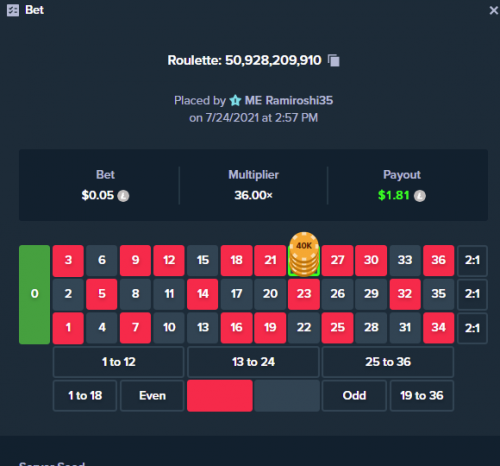Close the Bet dialog
The width and height of the screenshot is (500, 466).
point(494,10)
